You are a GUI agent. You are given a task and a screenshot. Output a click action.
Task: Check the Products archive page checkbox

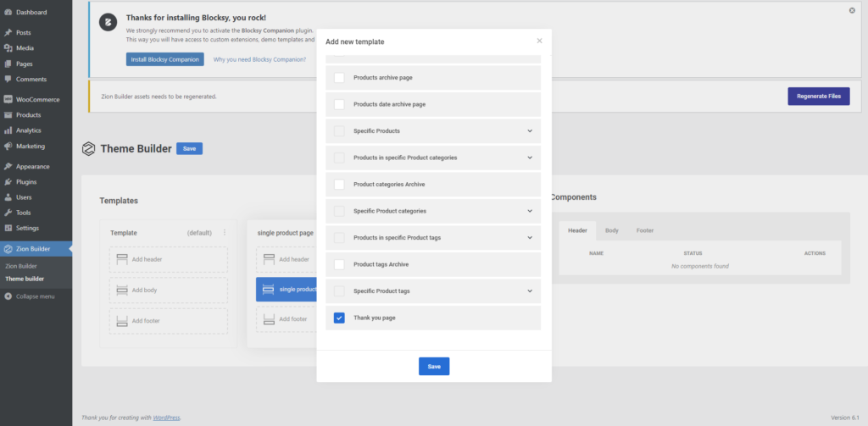(x=339, y=78)
